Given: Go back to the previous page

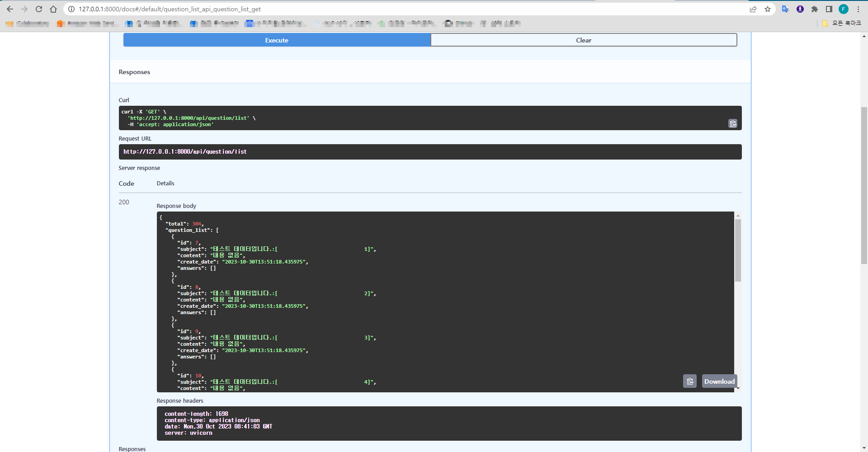Looking at the screenshot, I should [x=10, y=9].
